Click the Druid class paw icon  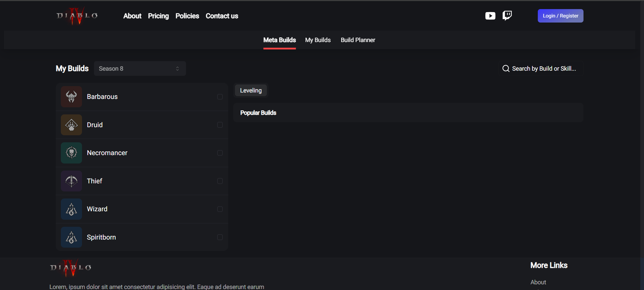pyautogui.click(x=71, y=125)
